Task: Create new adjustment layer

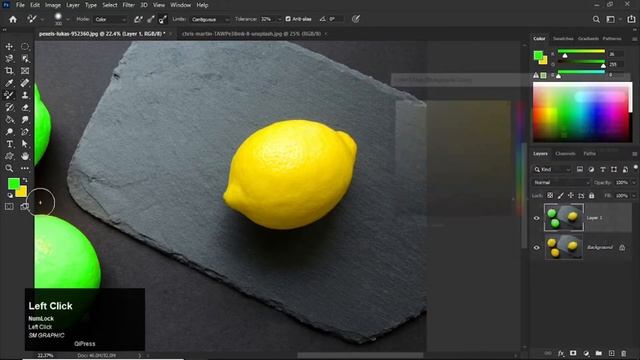Action: click(x=586, y=353)
